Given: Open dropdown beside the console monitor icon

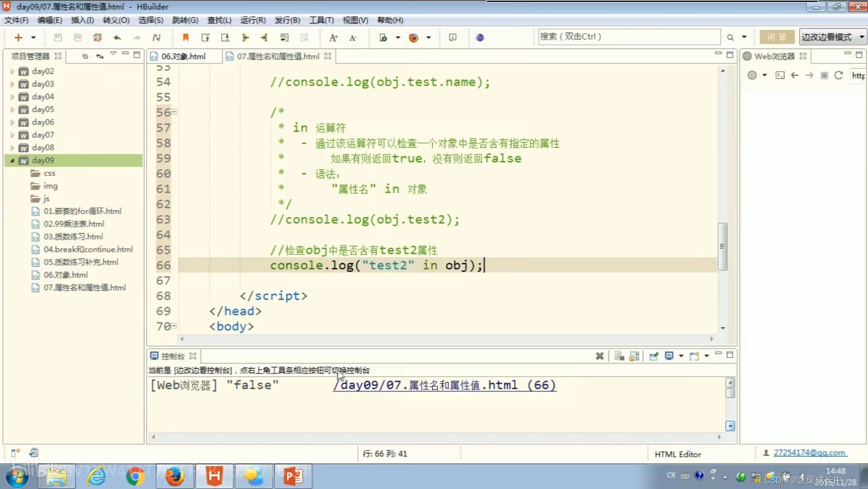Looking at the screenshot, I should click(x=681, y=356).
